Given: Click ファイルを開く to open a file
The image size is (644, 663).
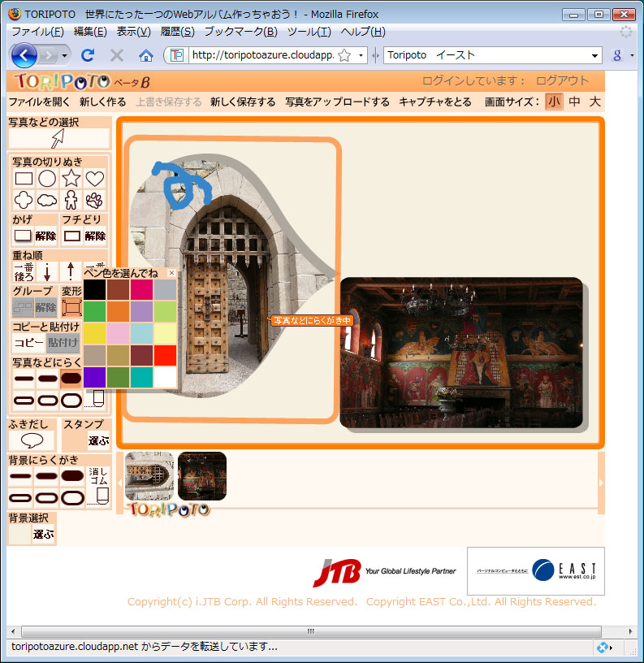Looking at the screenshot, I should [x=39, y=102].
